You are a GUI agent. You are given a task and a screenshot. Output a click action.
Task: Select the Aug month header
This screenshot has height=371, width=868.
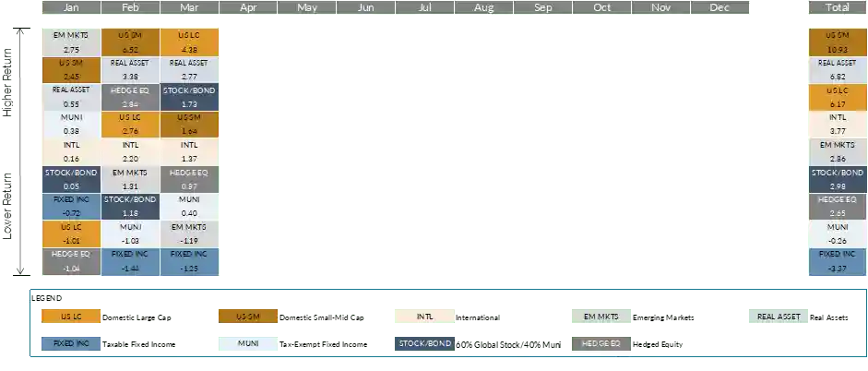coord(484,7)
